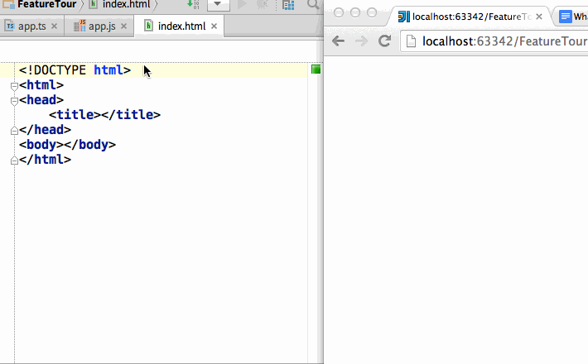
Task: Click the green code inspection status indicator
Action: 316,70
